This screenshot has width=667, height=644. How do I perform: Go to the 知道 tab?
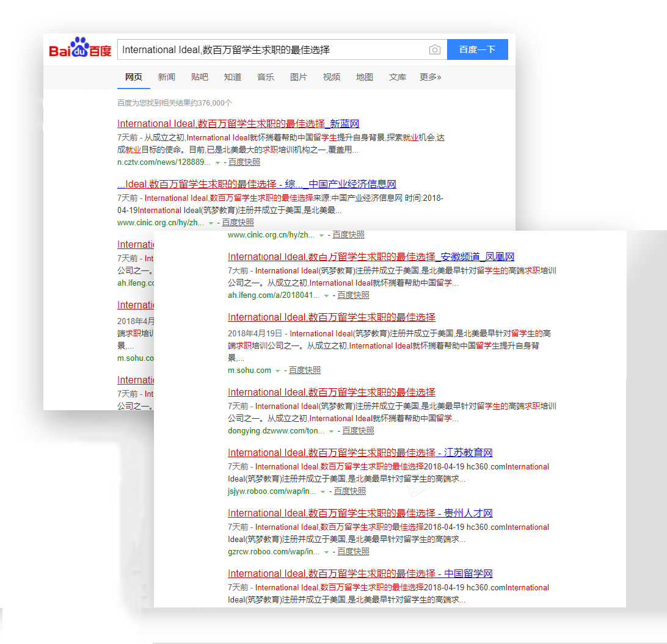pyautogui.click(x=232, y=77)
